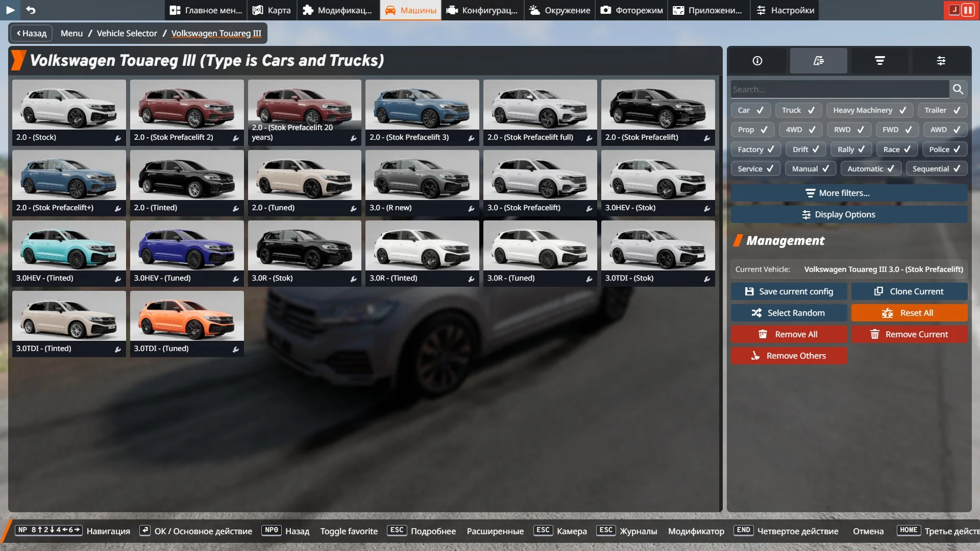The width and height of the screenshot is (980, 551).
Task: Toggle the Rally filter
Action: tap(851, 149)
